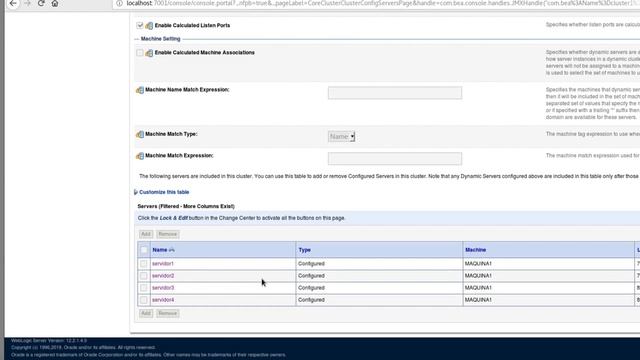Open the Customize this table link
Viewport: 640px width, 360px height.
click(164, 192)
